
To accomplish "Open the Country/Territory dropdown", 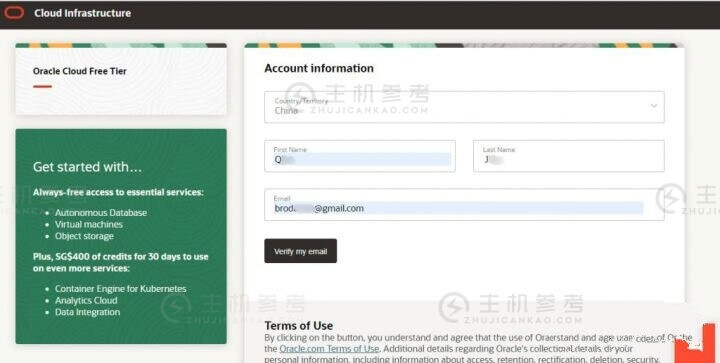I will click(464, 107).
